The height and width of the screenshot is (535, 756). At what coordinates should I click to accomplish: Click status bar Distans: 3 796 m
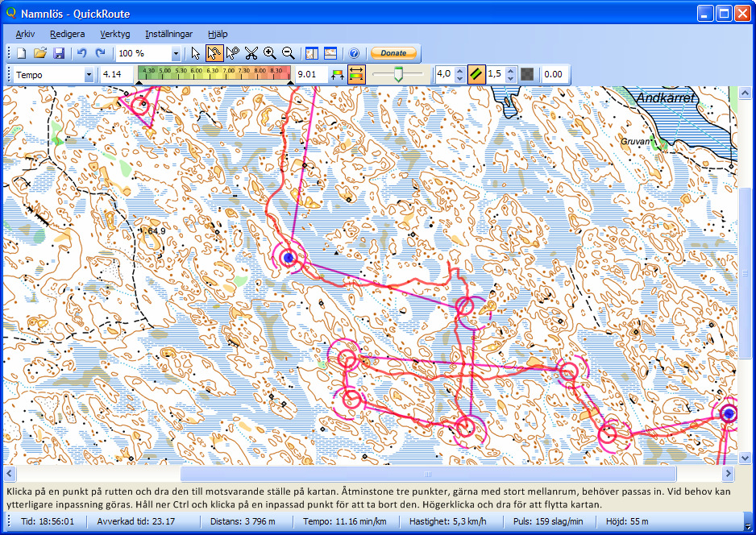click(x=243, y=521)
